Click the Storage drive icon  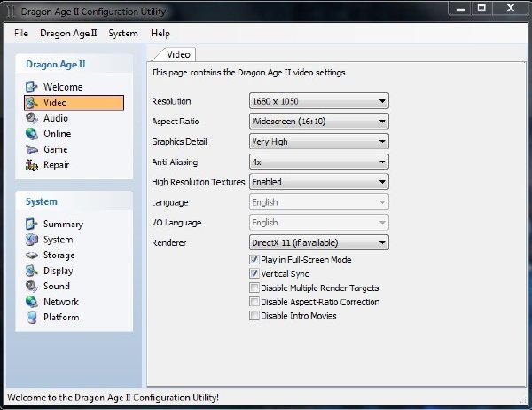pyautogui.click(x=32, y=255)
